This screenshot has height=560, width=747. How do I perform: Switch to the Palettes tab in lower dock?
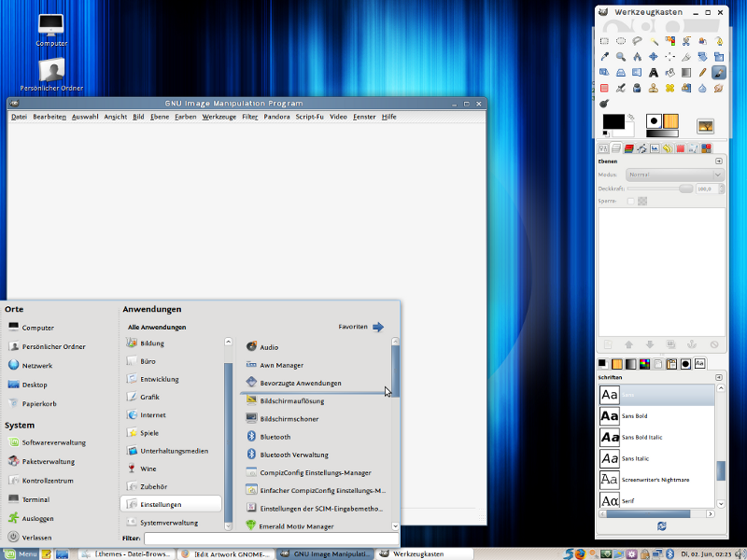point(644,364)
